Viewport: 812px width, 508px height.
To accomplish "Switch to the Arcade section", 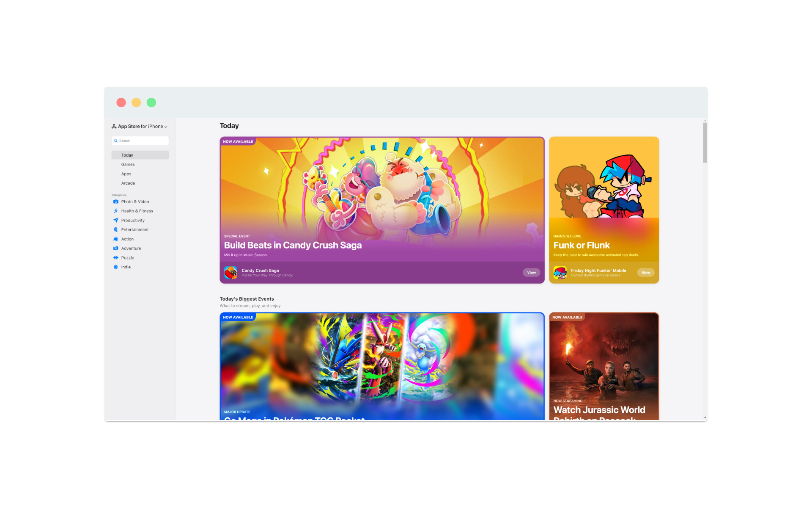I will coord(128,183).
